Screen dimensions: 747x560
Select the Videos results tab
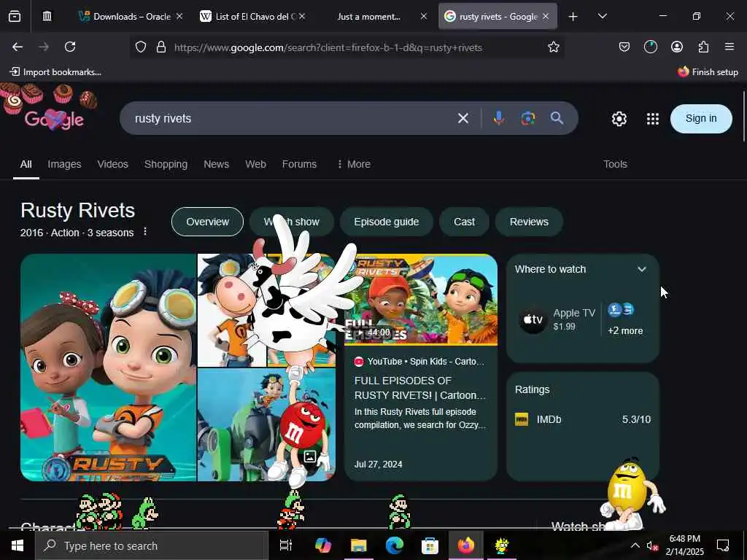[x=113, y=164]
